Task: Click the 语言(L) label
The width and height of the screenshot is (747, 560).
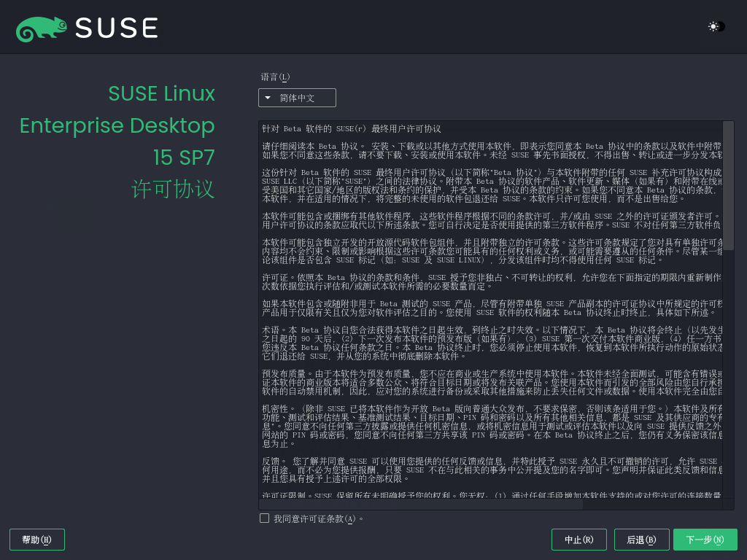Action: coord(275,77)
